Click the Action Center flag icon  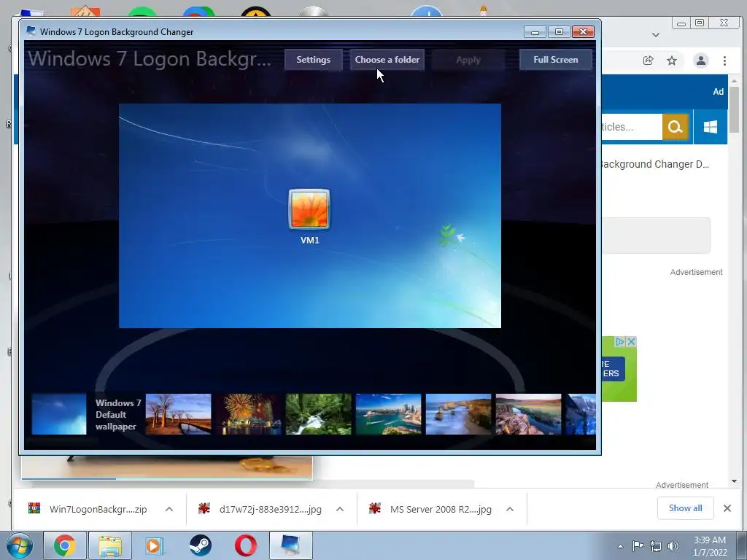point(638,545)
